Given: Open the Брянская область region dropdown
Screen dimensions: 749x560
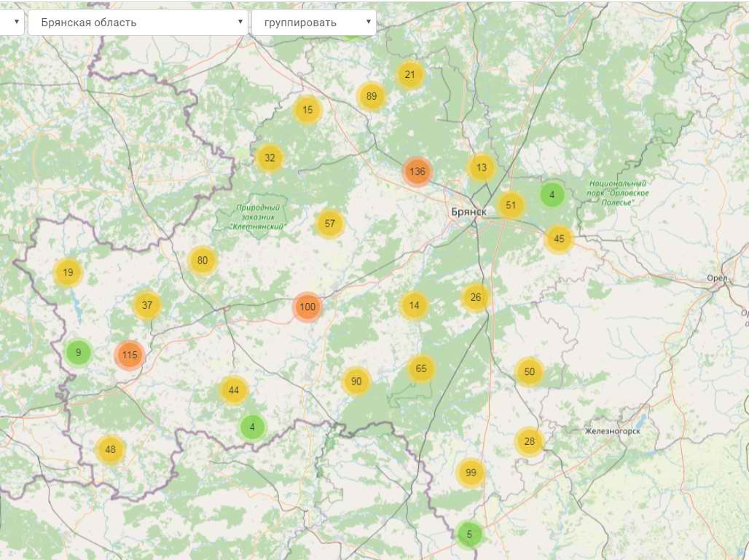Looking at the screenshot, I should click(137, 23).
